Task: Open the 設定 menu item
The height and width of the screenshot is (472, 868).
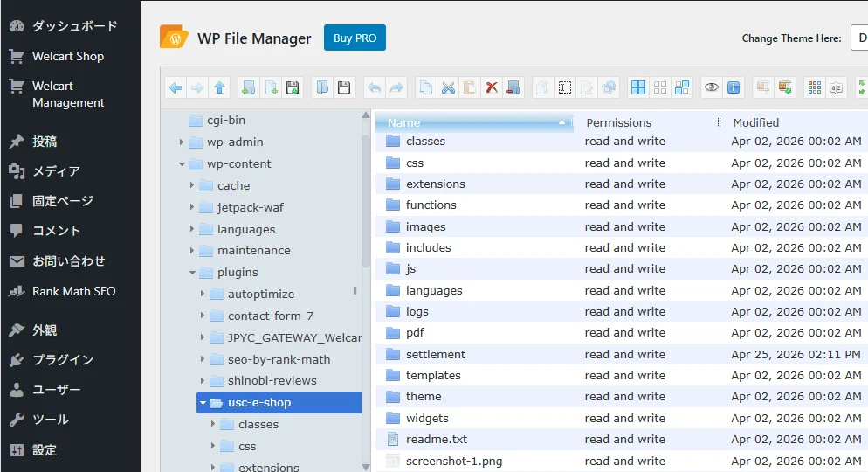Action: point(71,449)
